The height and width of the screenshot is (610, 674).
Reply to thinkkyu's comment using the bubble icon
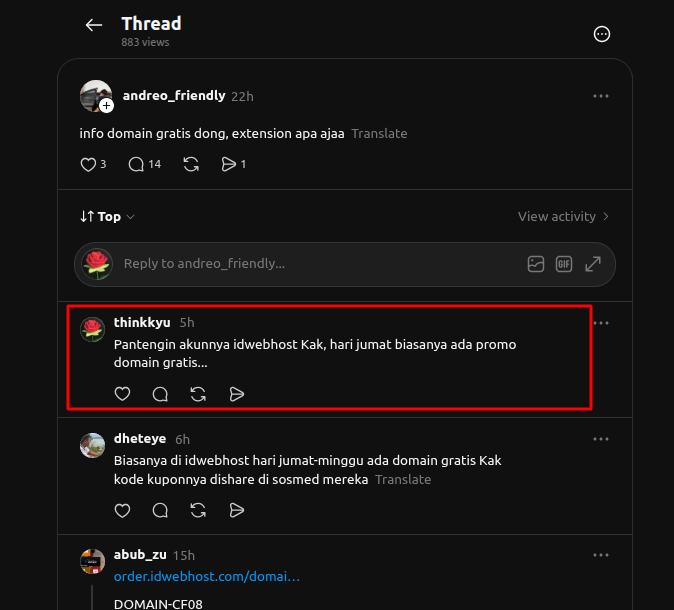(x=160, y=394)
